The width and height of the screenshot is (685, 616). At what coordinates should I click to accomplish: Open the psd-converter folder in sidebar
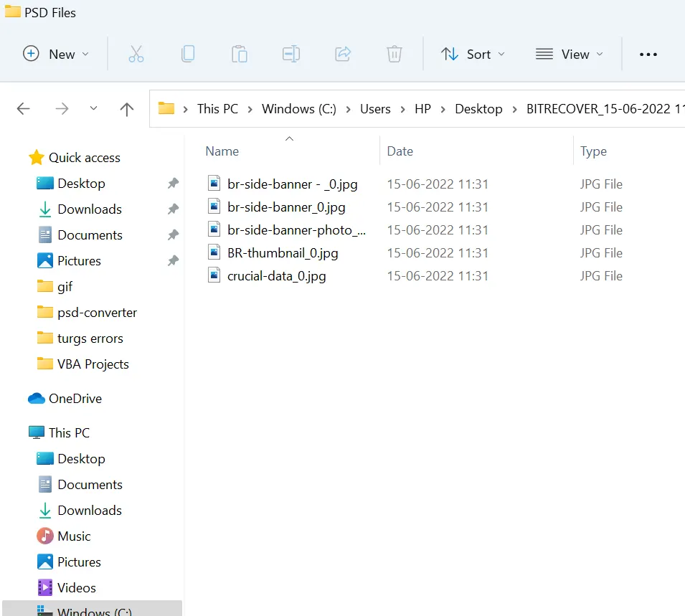[x=97, y=313]
